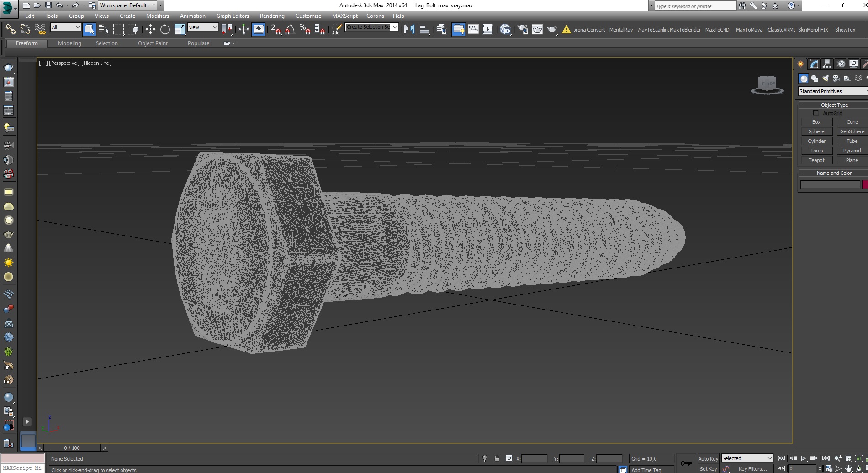The width and height of the screenshot is (868, 473).
Task: Toggle the Selection Lock padlock
Action: 497,458
